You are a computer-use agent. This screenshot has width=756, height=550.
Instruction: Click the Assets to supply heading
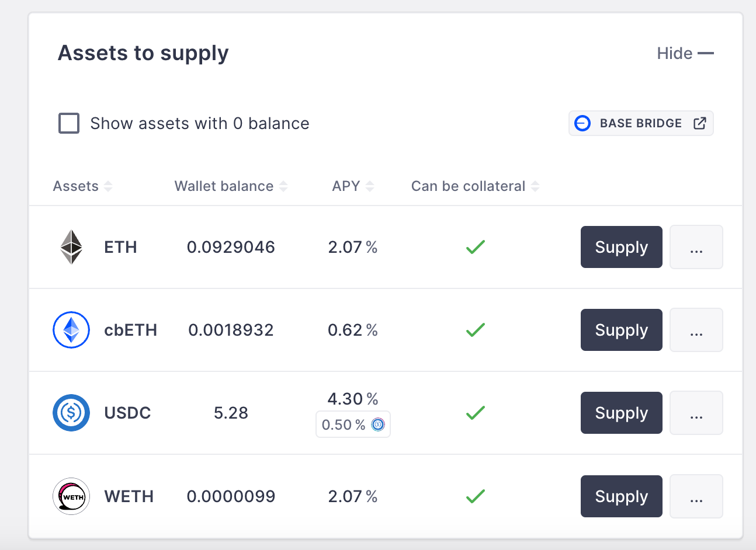[x=143, y=53]
